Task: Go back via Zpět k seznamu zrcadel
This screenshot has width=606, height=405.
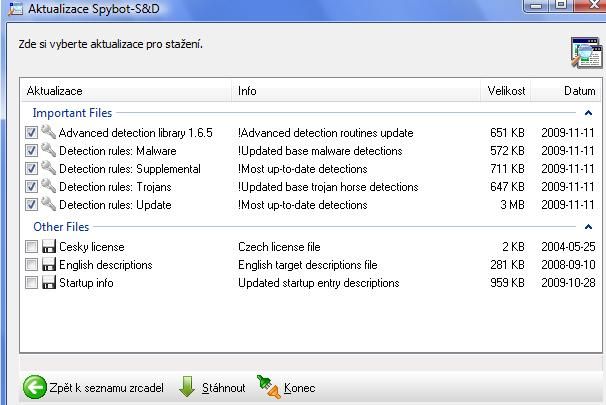Action: click(93, 387)
